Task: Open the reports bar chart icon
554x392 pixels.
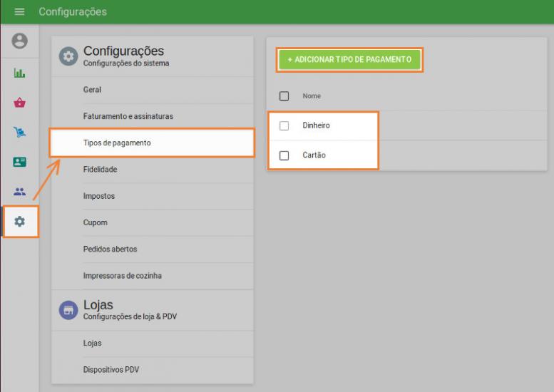Action: pyautogui.click(x=19, y=73)
